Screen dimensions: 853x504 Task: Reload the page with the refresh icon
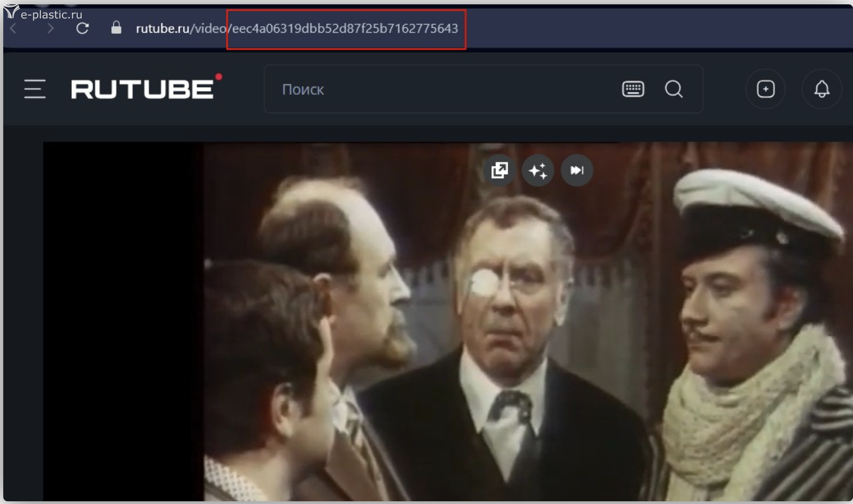pyautogui.click(x=82, y=28)
